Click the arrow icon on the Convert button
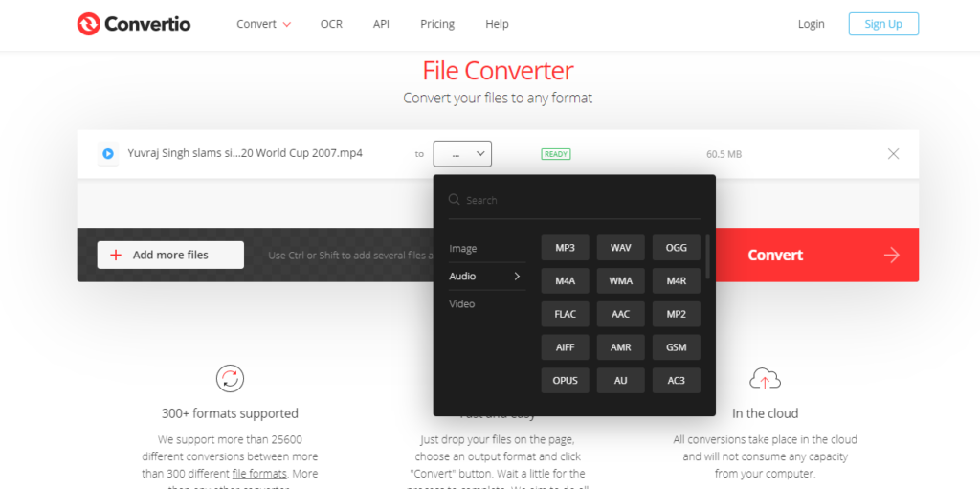The width and height of the screenshot is (980, 489). tap(891, 256)
